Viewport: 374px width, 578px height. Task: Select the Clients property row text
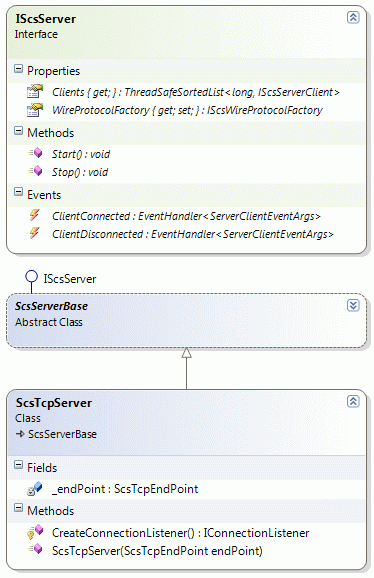point(196,92)
